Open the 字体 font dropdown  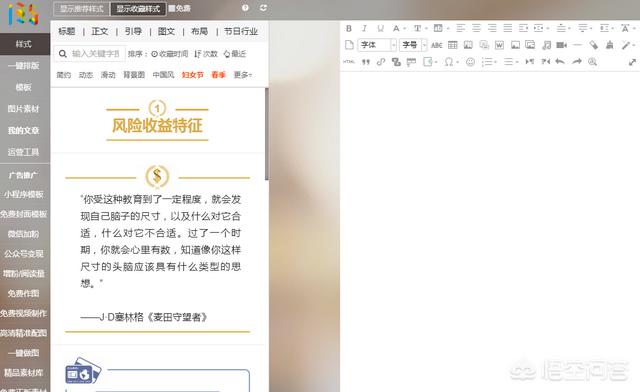(377, 45)
